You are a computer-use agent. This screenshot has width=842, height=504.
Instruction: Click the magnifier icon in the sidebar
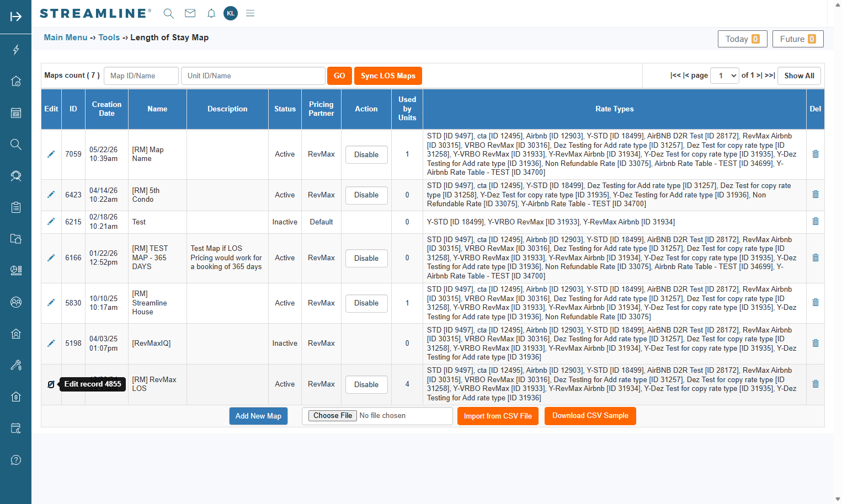pos(16,144)
